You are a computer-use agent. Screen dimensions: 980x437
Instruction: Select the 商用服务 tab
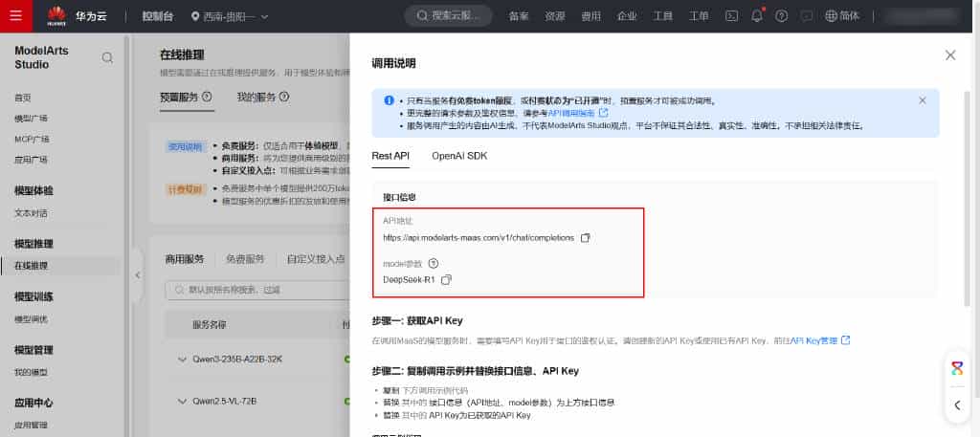(x=185, y=259)
